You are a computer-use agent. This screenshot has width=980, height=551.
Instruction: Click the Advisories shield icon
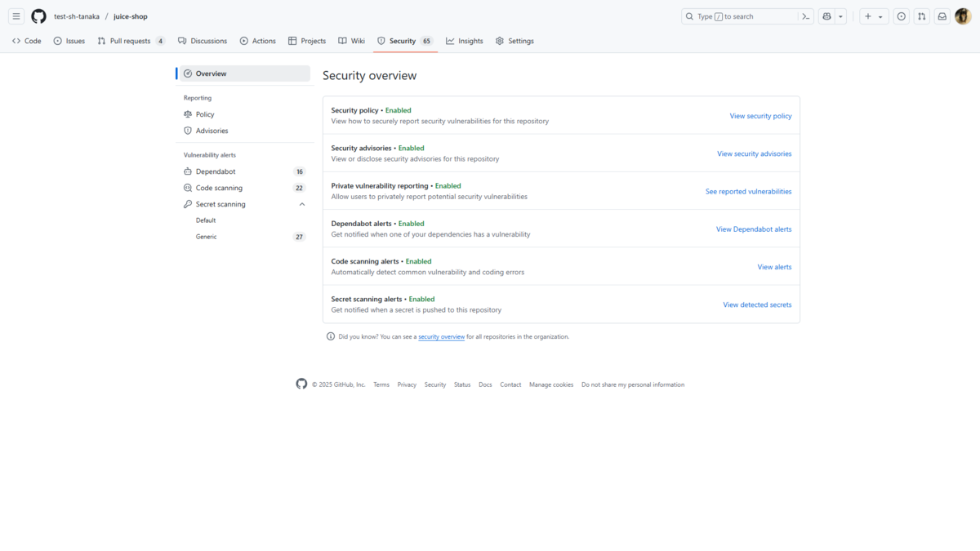click(188, 131)
